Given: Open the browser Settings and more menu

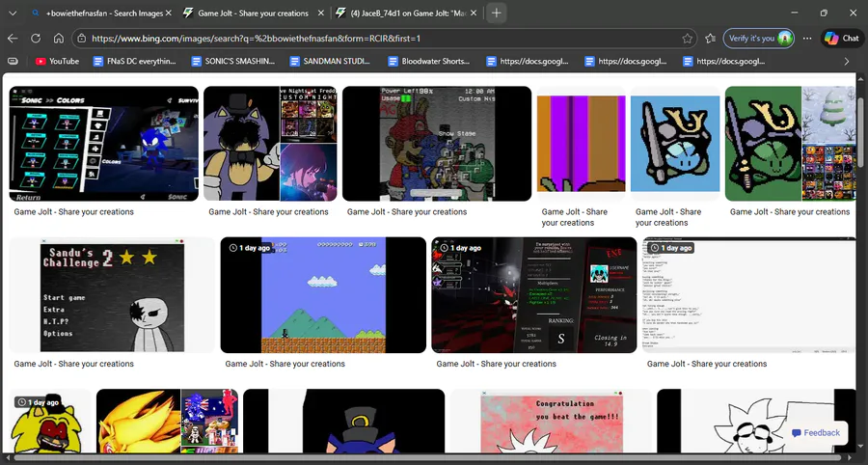Looking at the screenshot, I should (x=807, y=39).
